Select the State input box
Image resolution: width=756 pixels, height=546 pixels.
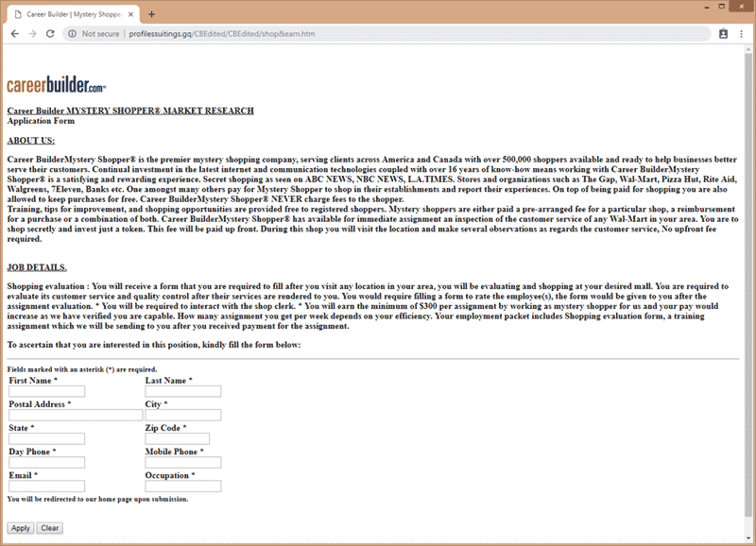pos(46,438)
